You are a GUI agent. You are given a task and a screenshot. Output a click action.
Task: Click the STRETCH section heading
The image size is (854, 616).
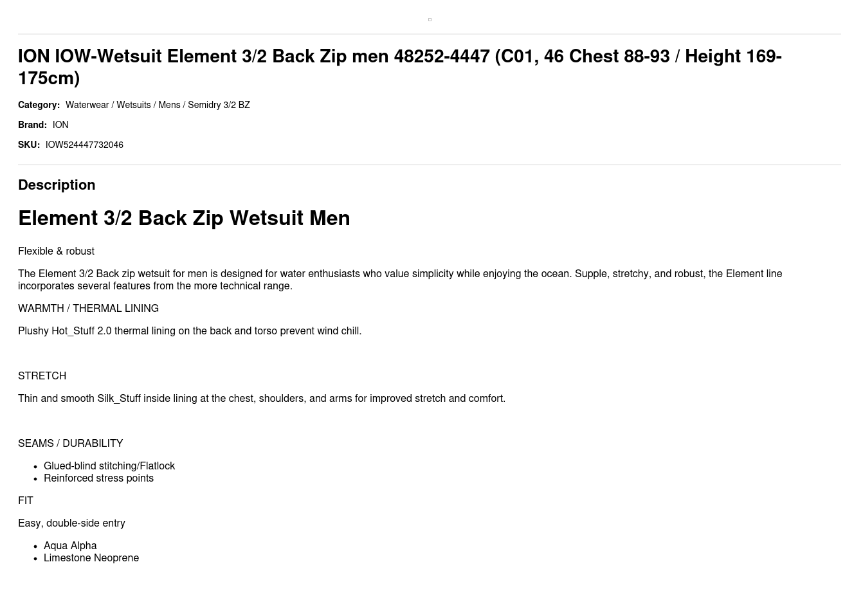click(42, 376)
